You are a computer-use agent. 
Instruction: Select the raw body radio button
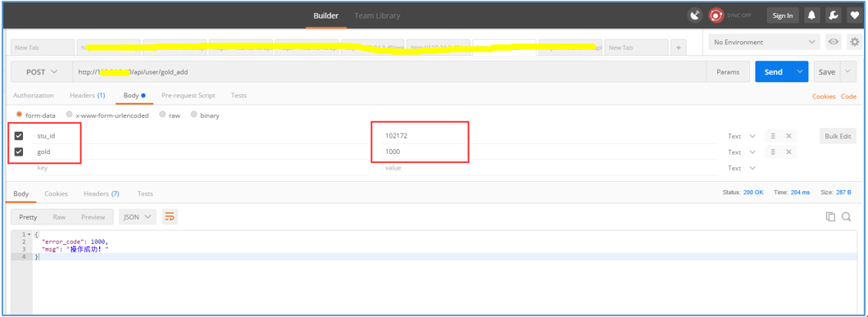pyautogui.click(x=162, y=115)
